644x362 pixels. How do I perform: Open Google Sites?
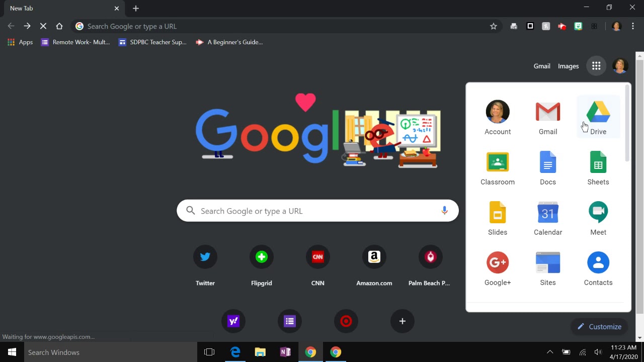(548, 267)
